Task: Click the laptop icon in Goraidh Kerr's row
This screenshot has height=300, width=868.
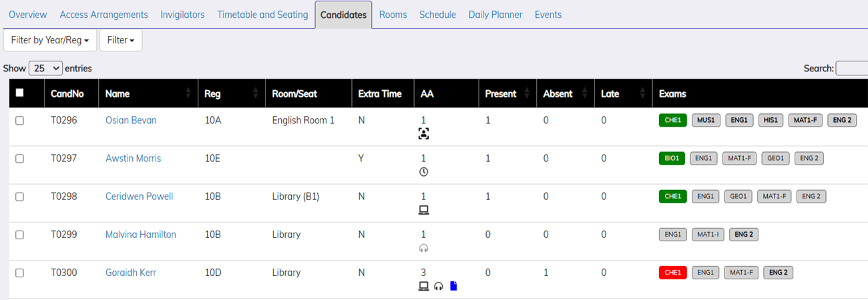Action: click(423, 286)
